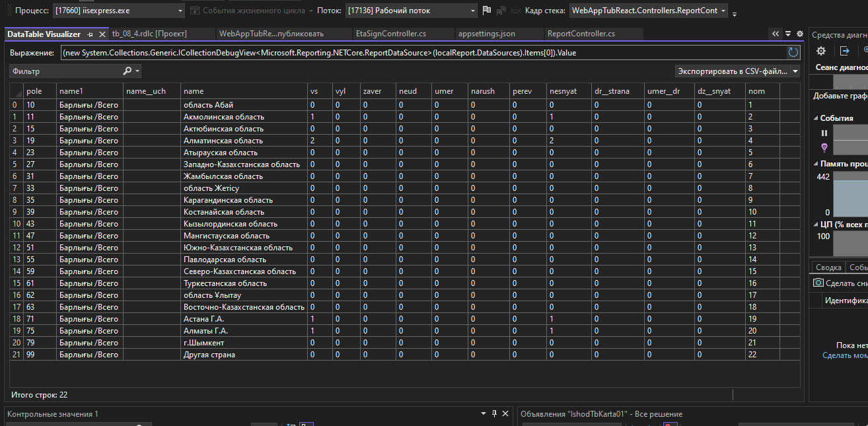Collapse the Память процесса graph section

[814, 163]
